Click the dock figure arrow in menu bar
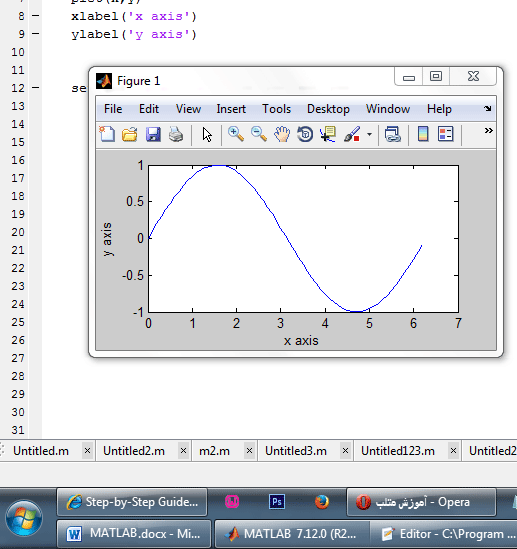This screenshot has height=549, width=517. (x=488, y=109)
